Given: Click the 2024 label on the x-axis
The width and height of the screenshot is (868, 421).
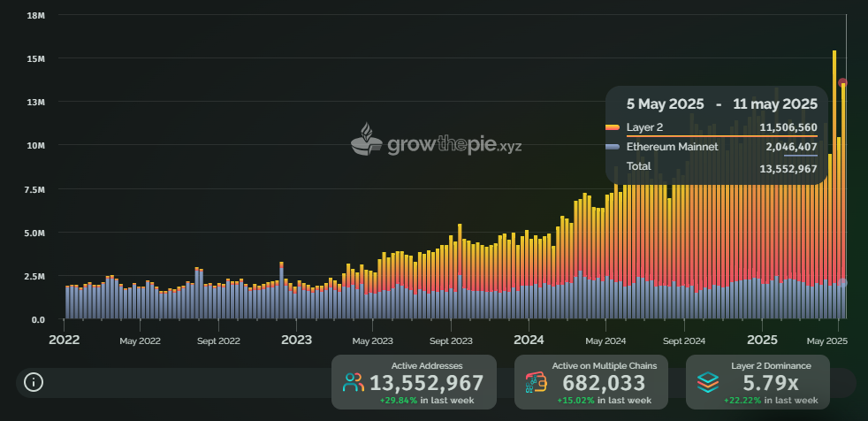Looking at the screenshot, I should coord(529,340).
